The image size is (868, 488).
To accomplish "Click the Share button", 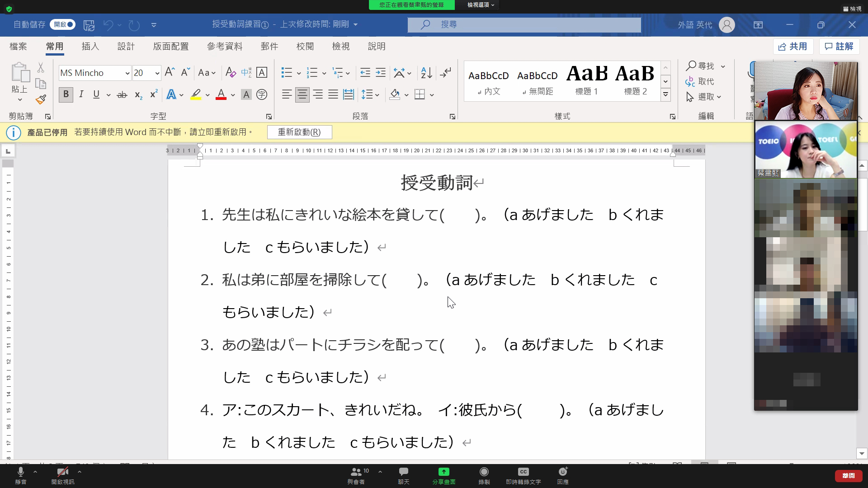I will [x=793, y=46].
